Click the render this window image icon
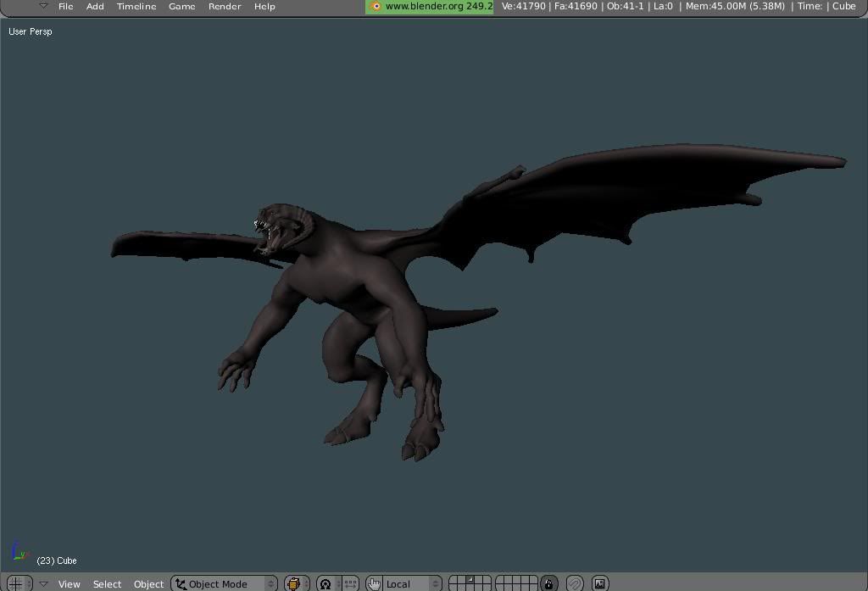The height and width of the screenshot is (591, 868). (599, 583)
